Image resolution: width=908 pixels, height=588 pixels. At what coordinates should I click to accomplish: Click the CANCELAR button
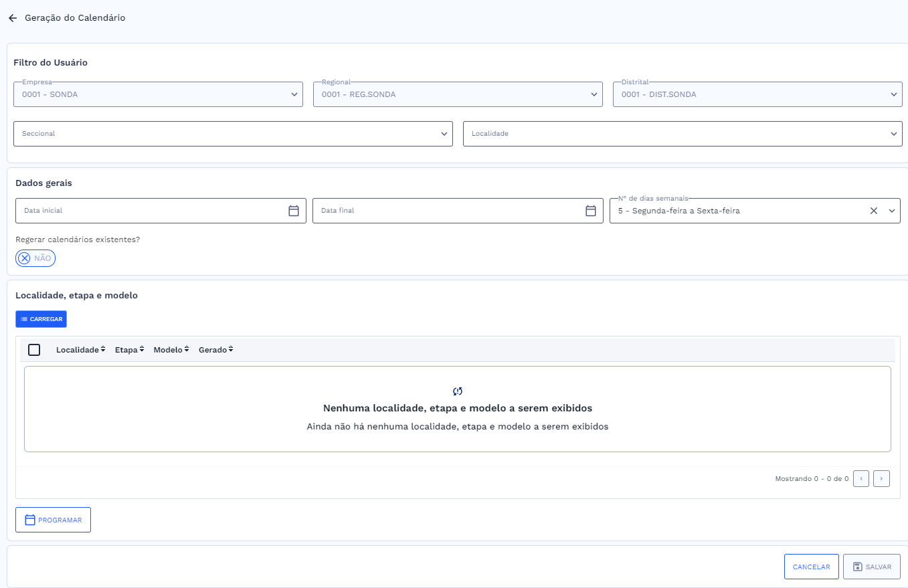pyautogui.click(x=811, y=567)
